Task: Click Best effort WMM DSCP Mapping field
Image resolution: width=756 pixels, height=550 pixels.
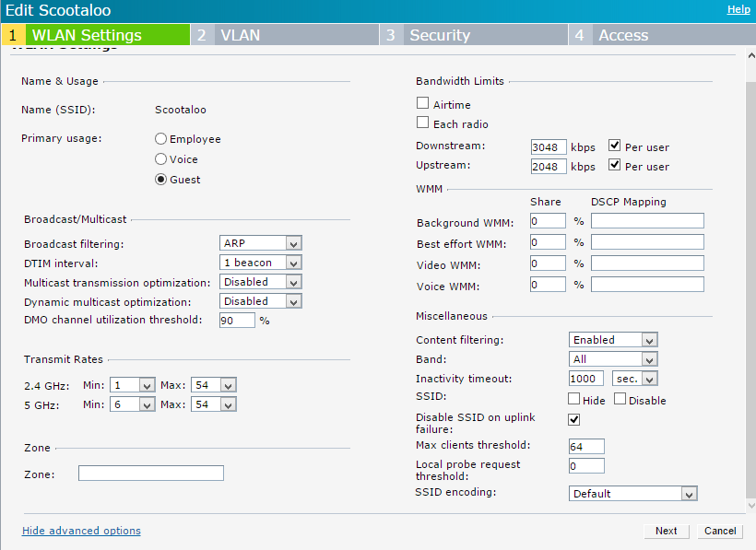Action: tap(647, 242)
